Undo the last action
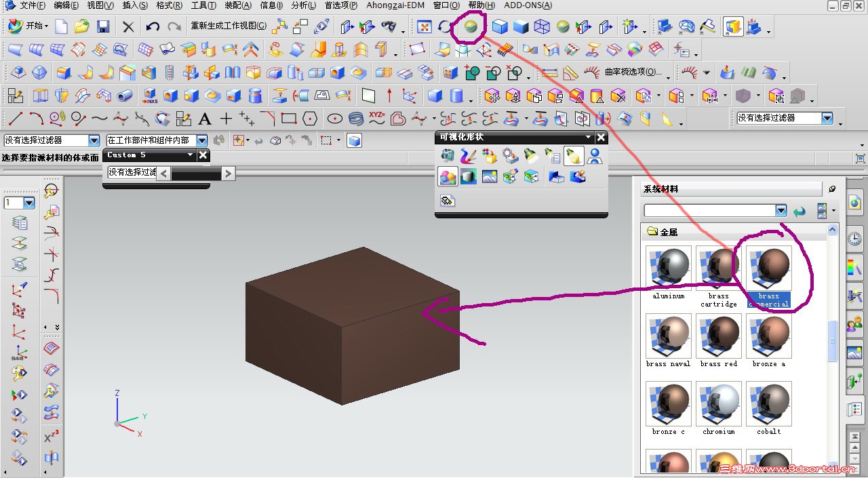The width and height of the screenshot is (868, 478). (x=153, y=26)
